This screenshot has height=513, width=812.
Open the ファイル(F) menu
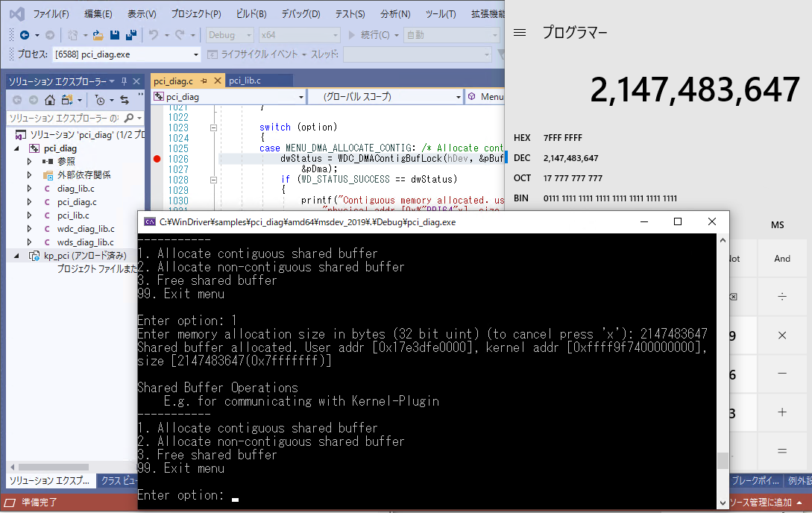(51, 14)
